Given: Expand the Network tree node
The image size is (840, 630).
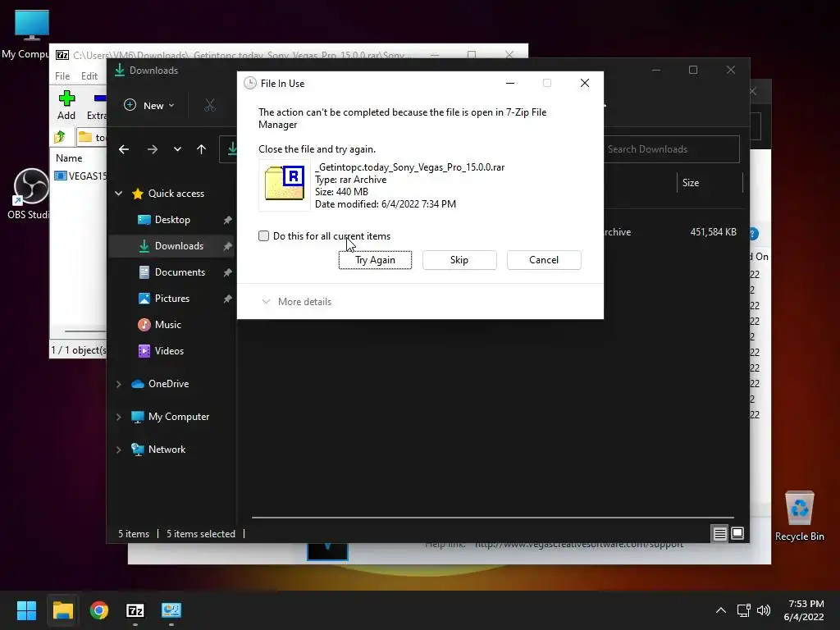Looking at the screenshot, I should 119,450.
